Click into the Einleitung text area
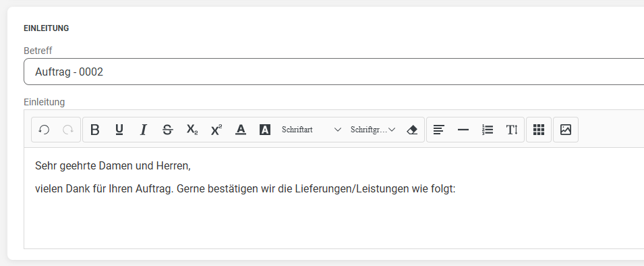 click(334, 198)
